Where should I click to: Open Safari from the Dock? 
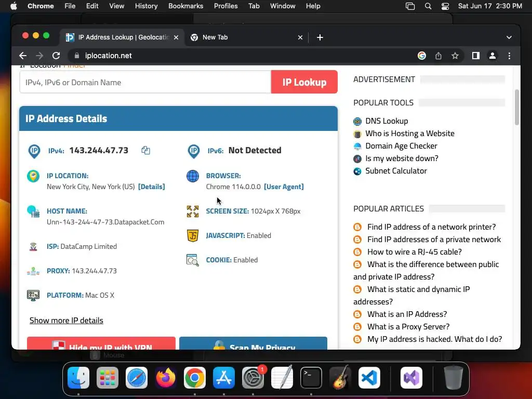pyautogui.click(x=137, y=378)
